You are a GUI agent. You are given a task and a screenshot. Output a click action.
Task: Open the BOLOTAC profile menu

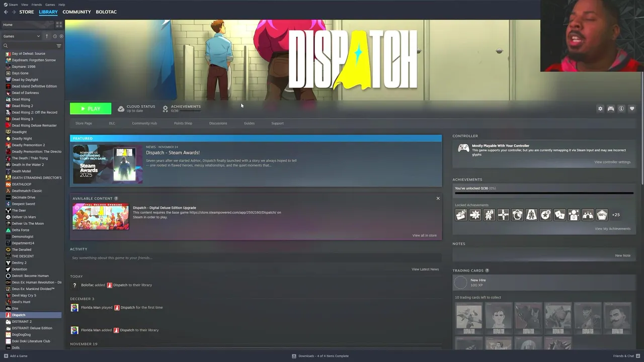tap(106, 12)
